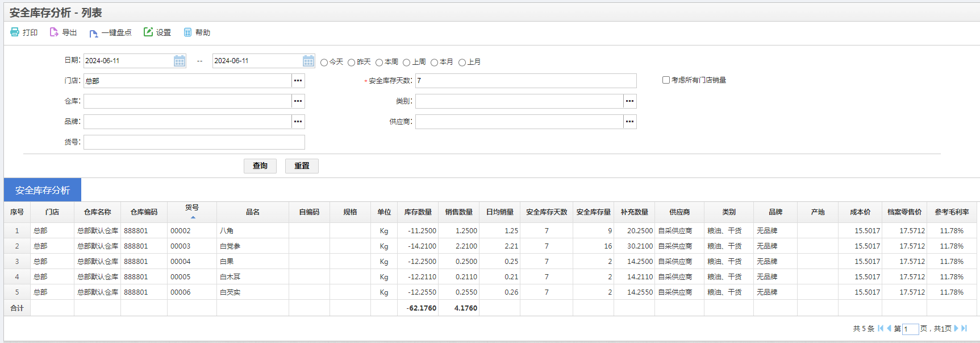Click 品名 column header
The image size is (980, 343).
(253, 212)
